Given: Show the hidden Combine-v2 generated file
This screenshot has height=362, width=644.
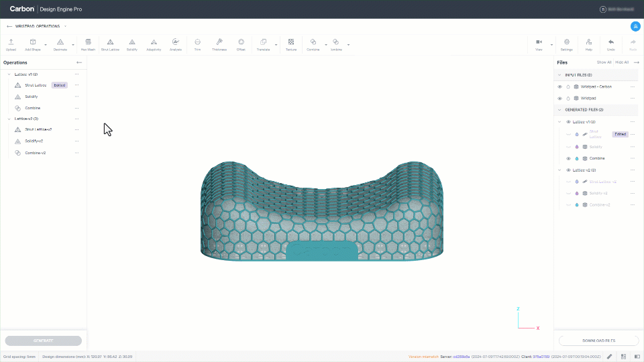Looking at the screenshot, I should (x=569, y=205).
